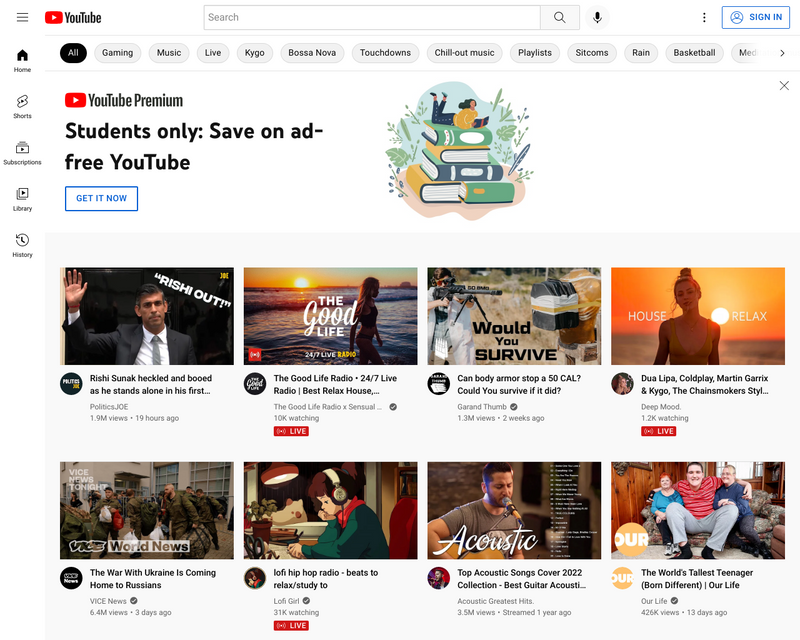This screenshot has width=800, height=640.
Task: Start voice search with microphone
Action: coord(597,17)
